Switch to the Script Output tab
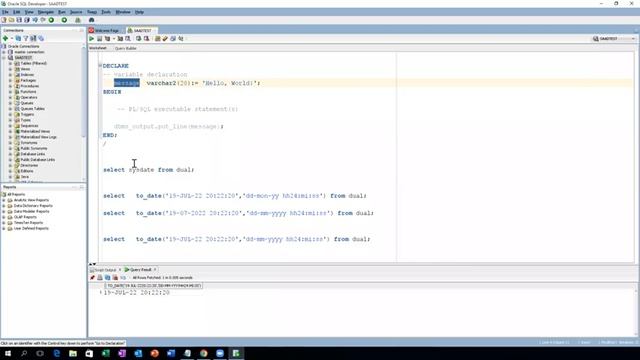This screenshot has width=640, height=360. pos(105,270)
